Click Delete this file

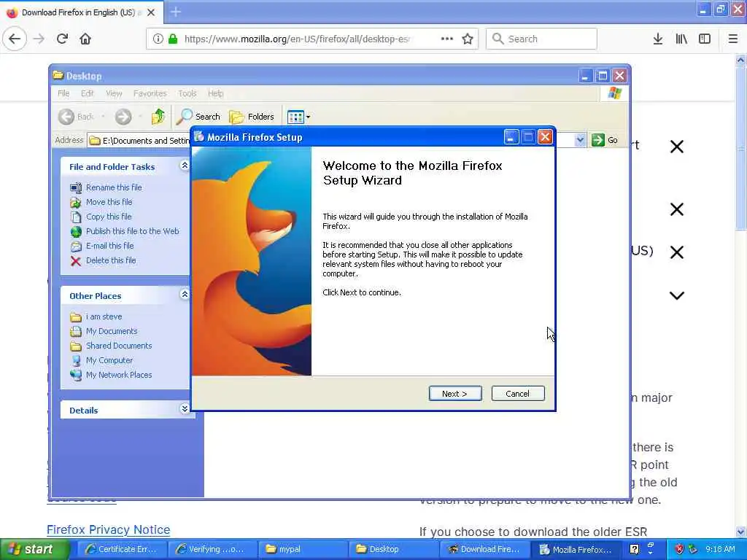pyautogui.click(x=111, y=260)
